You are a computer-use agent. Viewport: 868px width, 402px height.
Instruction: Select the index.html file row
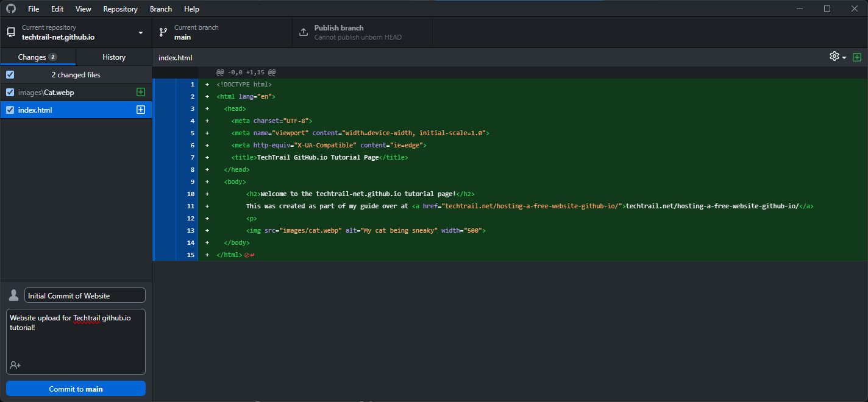76,110
